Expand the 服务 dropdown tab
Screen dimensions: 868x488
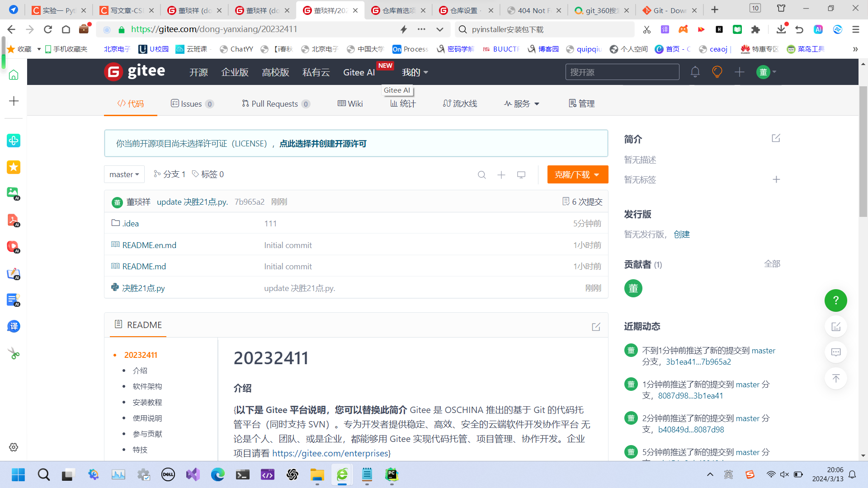click(522, 103)
